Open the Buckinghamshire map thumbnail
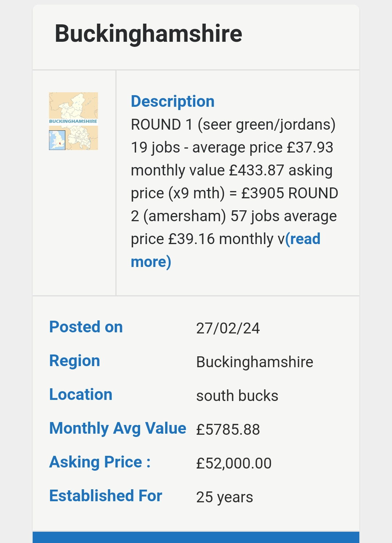 tap(73, 121)
